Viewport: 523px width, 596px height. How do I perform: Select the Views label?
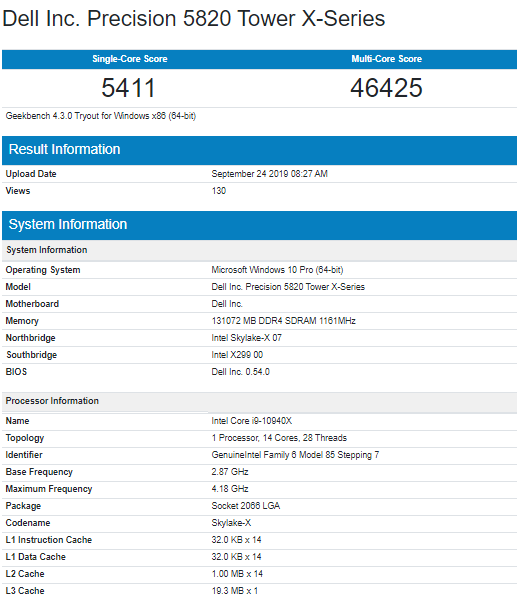[18, 191]
